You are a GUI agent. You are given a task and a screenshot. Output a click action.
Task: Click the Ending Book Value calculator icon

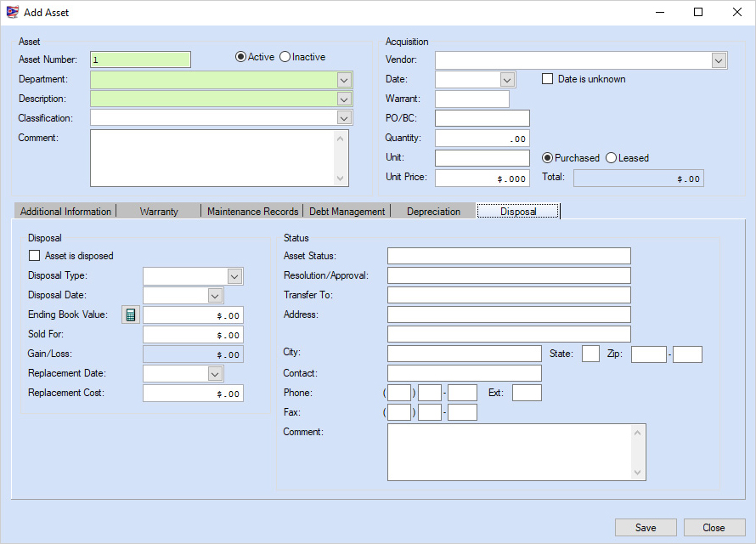(x=130, y=315)
